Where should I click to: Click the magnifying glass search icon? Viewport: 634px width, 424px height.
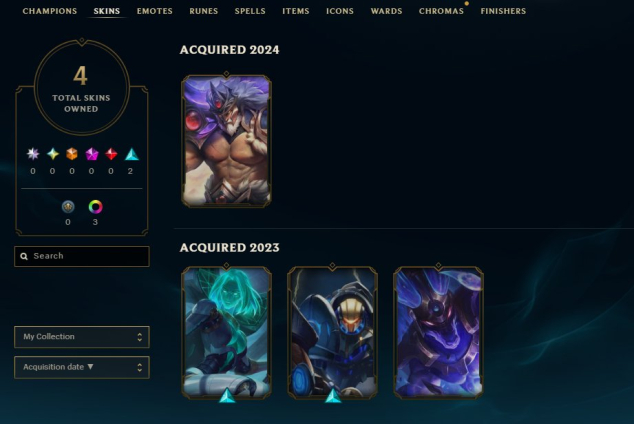[24, 256]
